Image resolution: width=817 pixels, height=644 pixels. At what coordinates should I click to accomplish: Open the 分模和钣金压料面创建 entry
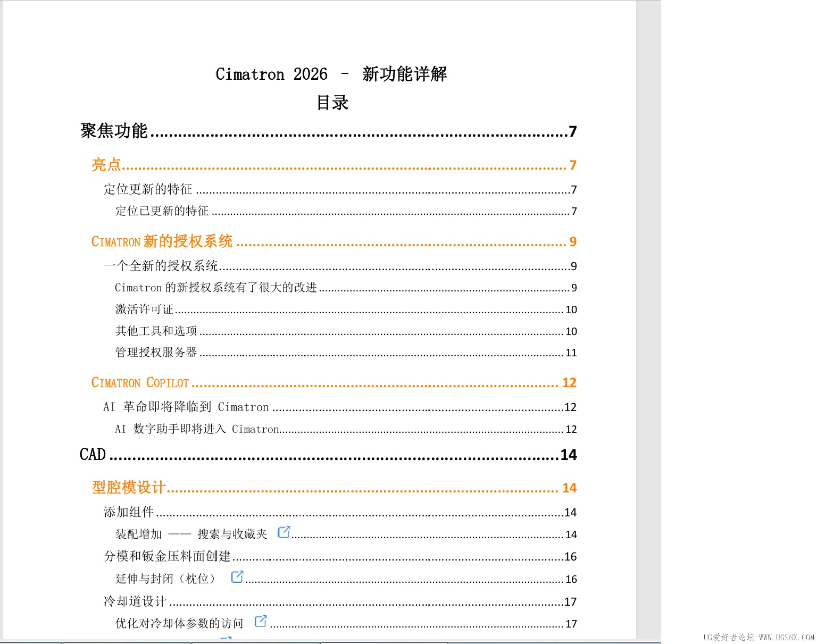click(x=340, y=556)
